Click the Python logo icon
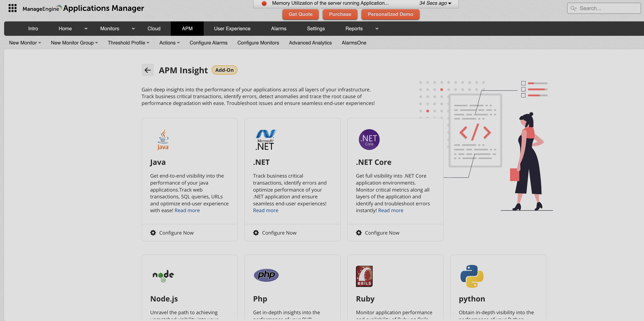Image resolution: width=644 pixels, height=321 pixels. point(472,276)
